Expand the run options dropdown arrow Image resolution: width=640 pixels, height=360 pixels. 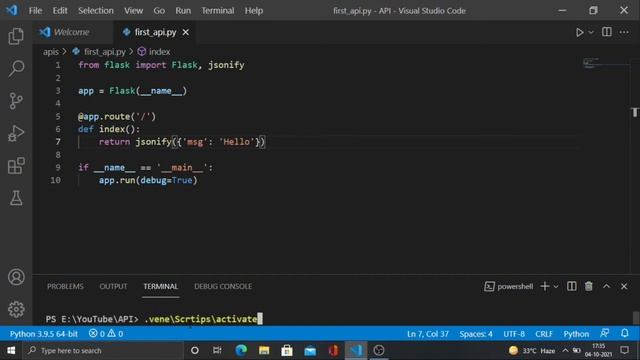[591, 32]
